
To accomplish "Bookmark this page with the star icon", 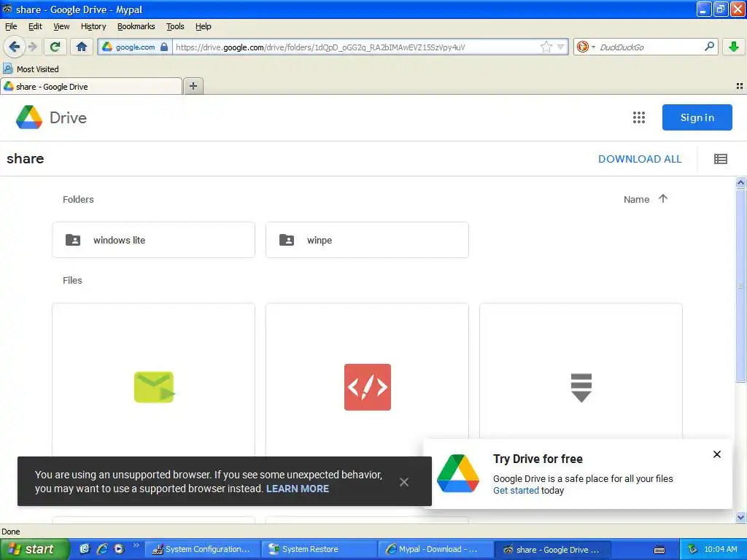I will click(x=546, y=47).
